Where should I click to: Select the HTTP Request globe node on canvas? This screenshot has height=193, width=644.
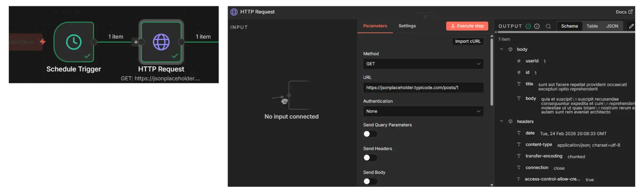tap(161, 42)
